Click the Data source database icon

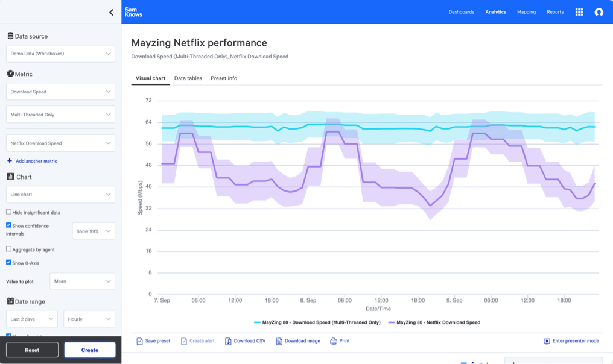10,36
